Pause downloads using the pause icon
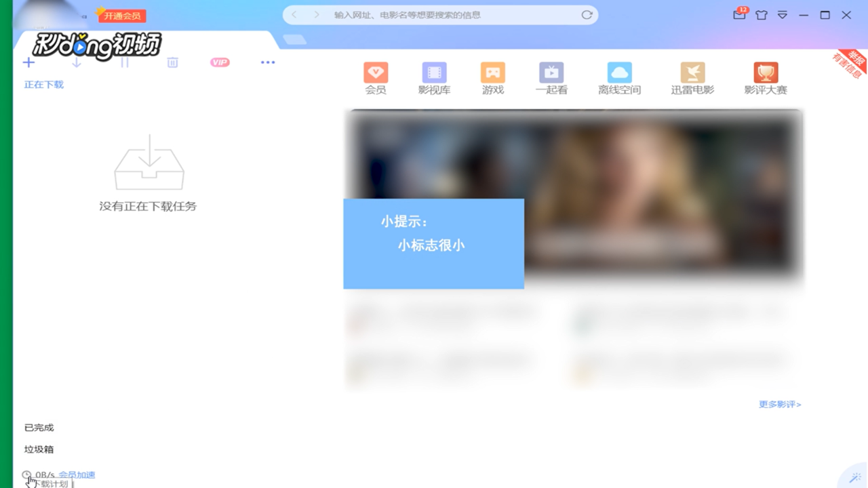The width and height of the screenshot is (868, 488). tap(125, 62)
